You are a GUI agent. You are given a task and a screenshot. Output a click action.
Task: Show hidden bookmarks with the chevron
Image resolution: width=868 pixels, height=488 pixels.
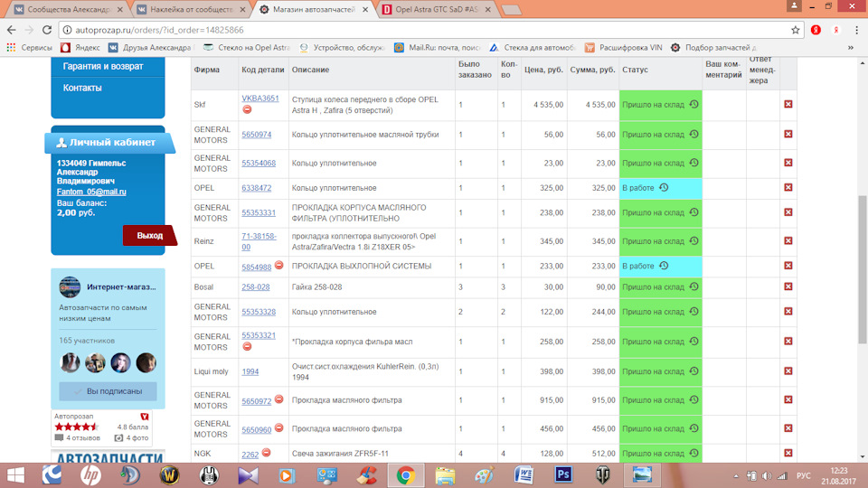pyautogui.click(x=850, y=48)
